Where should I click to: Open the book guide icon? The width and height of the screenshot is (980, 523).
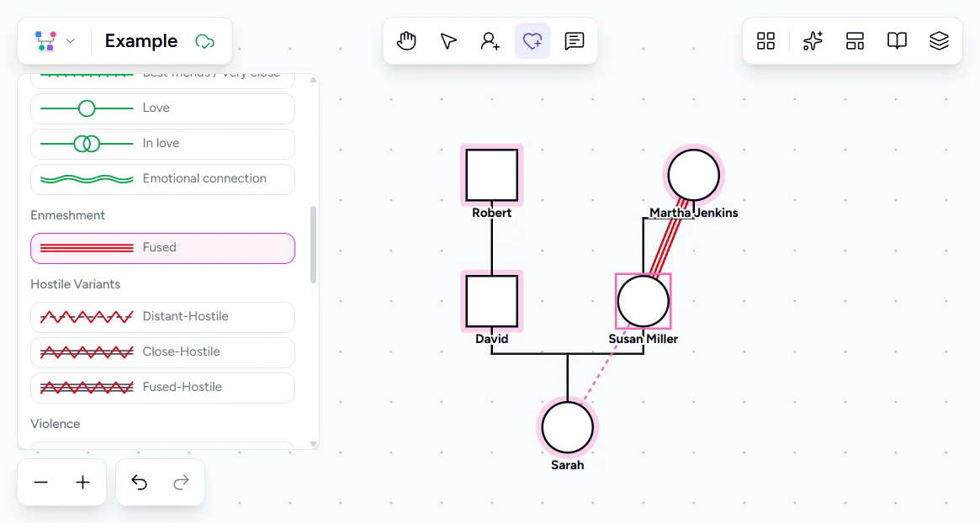[x=897, y=41]
